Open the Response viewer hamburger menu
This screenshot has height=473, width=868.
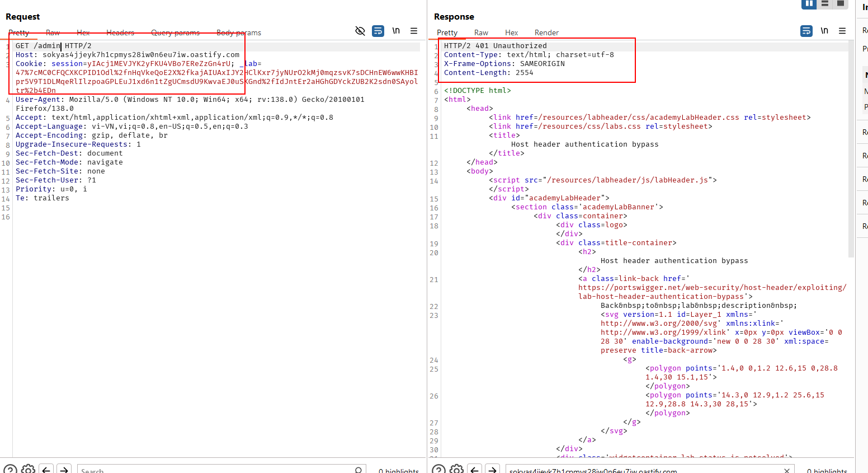[x=842, y=31]
